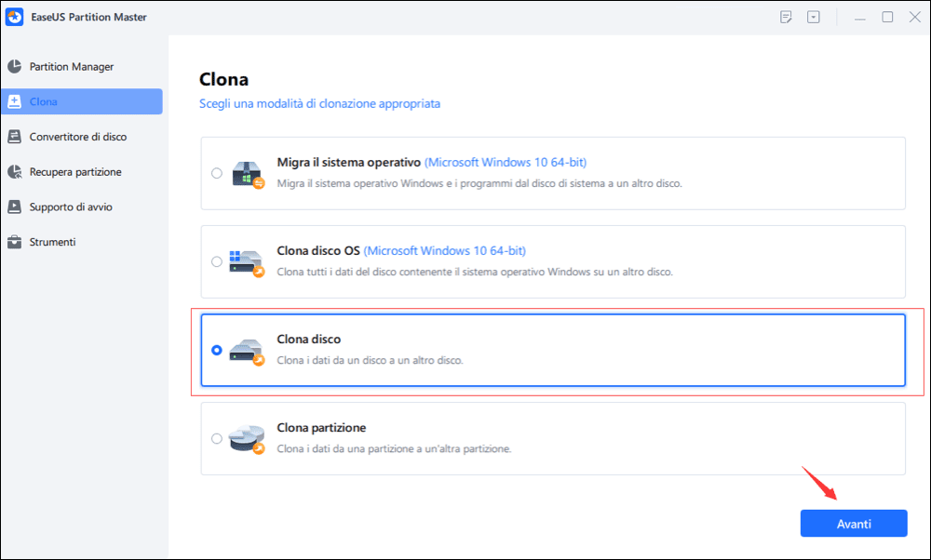Select the Clona partizione radio button

[x=217, y=438]
